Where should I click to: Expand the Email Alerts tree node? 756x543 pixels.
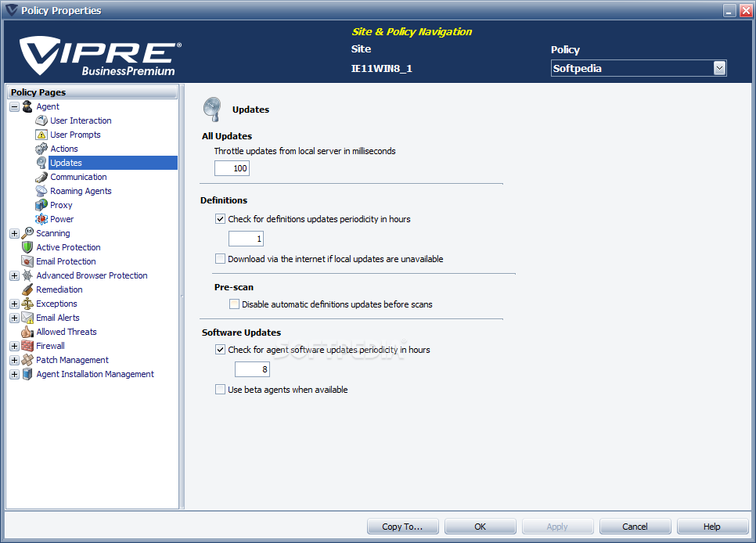coord(14,318)
